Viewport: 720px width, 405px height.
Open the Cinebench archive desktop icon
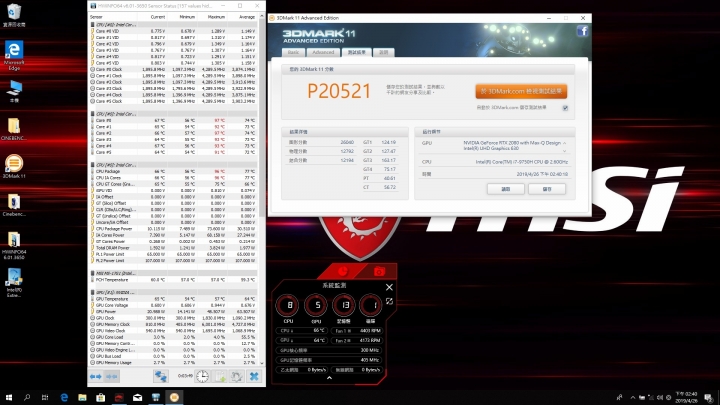click(14, 205)
